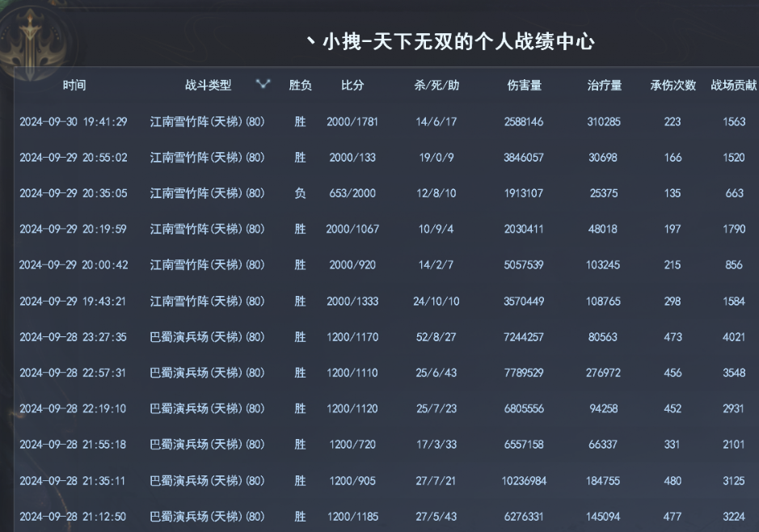Click the 承伤次数 column header

673,85
